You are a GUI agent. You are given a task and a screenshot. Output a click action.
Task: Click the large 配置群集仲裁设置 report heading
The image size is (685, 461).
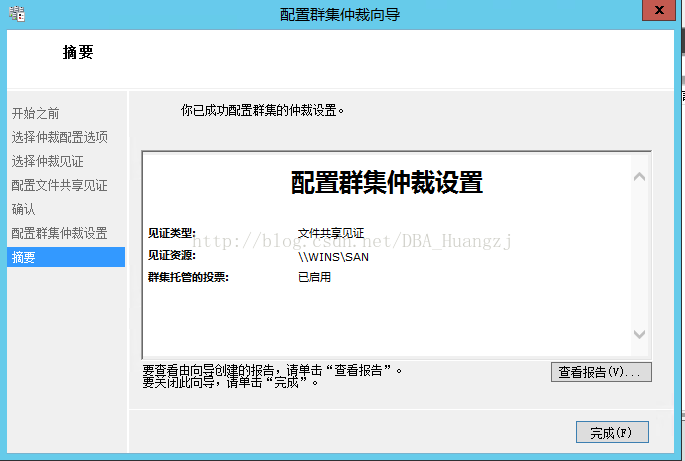point(387,182)
